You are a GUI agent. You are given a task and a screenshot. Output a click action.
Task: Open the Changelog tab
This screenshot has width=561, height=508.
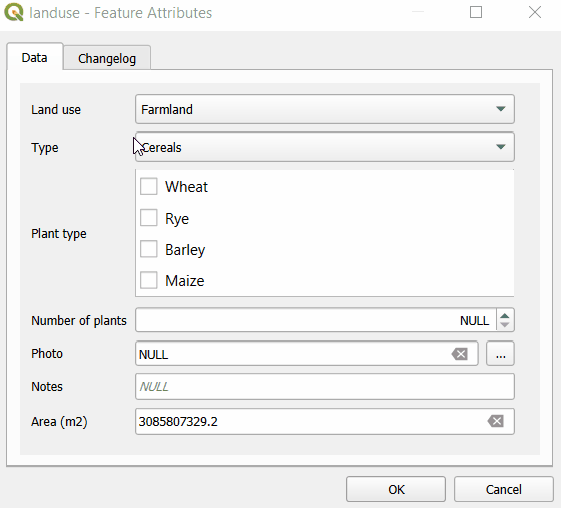pyautogui.click(x=107, y=58)
